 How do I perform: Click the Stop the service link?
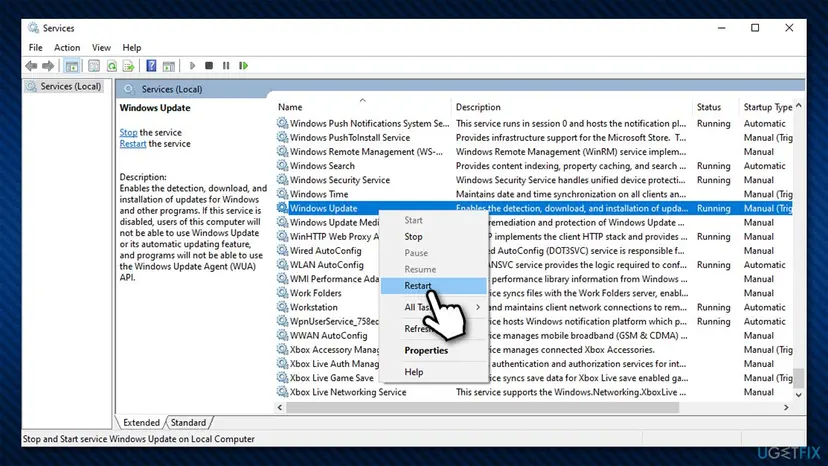coord(128,133)
